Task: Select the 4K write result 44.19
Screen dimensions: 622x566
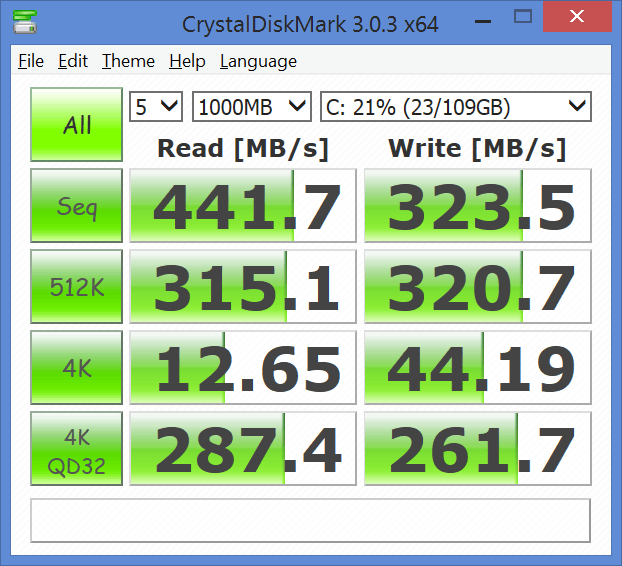Action: coord(478,367)
